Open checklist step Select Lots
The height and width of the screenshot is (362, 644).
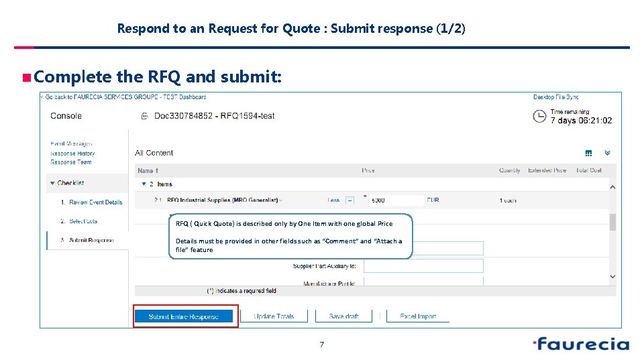83,221
